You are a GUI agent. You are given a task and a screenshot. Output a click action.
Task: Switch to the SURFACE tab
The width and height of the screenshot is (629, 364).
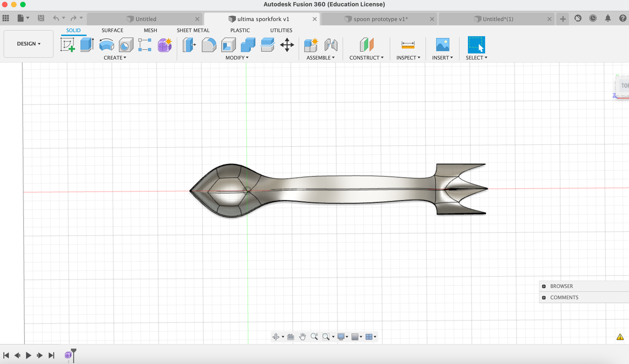112,30
